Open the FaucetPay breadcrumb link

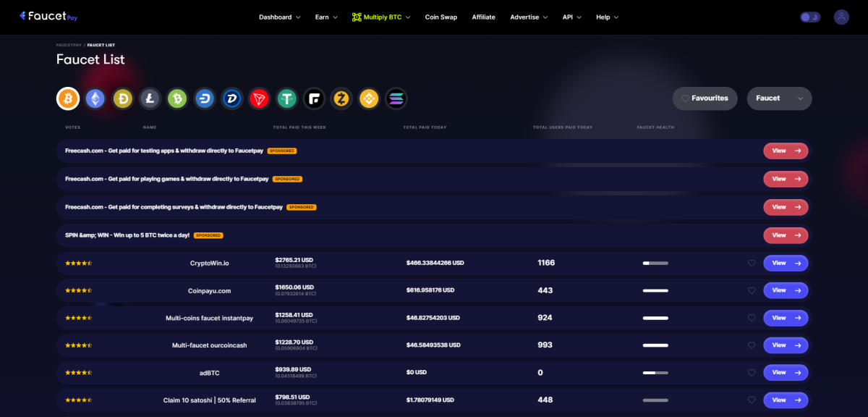[x=68, y=44]
